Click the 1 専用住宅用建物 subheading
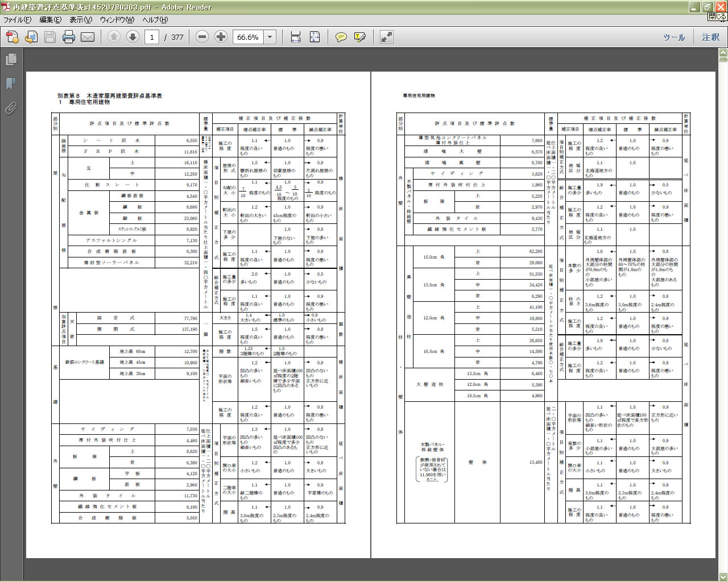728x582 pixels. [x=84, y=102]
